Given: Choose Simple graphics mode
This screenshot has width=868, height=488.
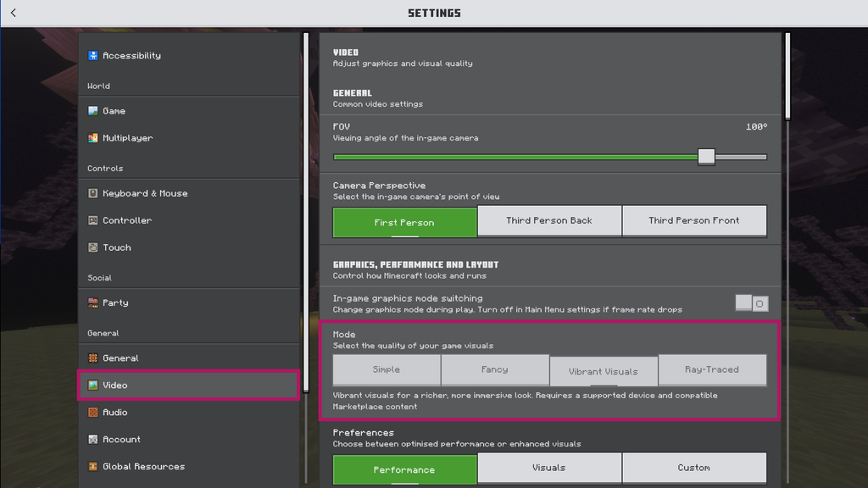Looking at the screenshot, I should coord(387,369).
